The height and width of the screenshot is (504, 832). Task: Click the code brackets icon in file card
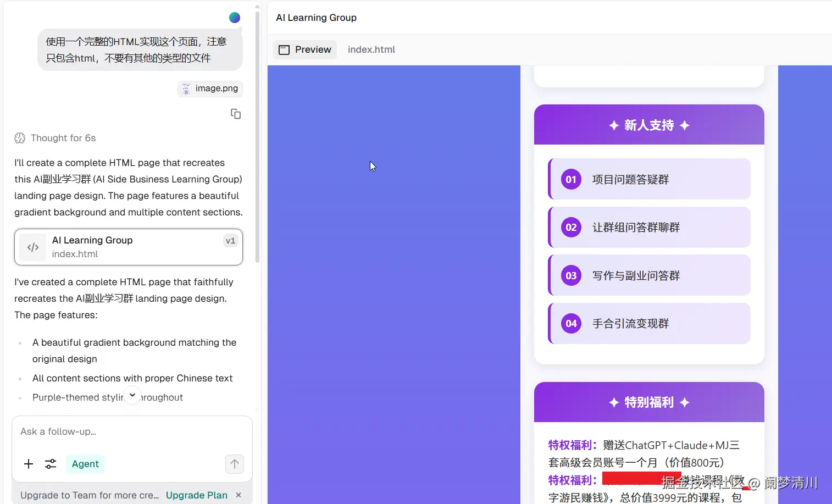pyautogui.click(x=33, y=247)
